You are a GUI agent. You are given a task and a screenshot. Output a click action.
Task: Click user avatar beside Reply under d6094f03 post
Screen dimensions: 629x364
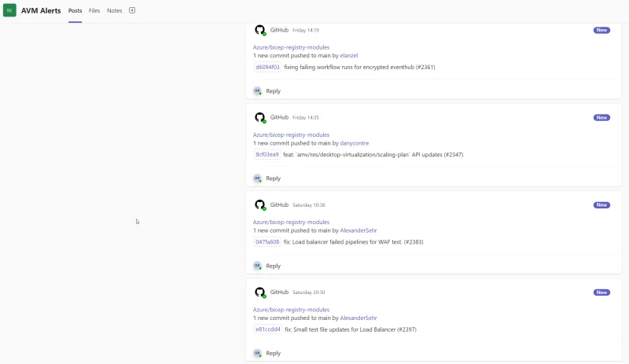pyautogui.click(x=258, y=91)
